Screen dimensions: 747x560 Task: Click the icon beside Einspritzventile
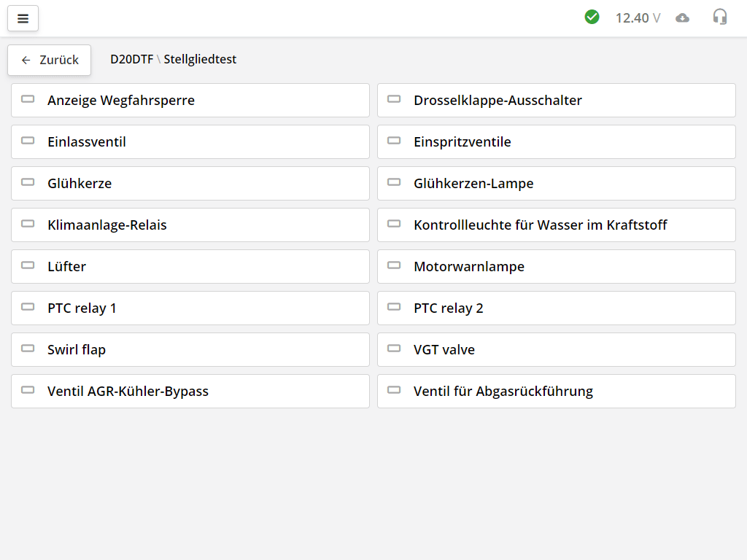click(394, 141)
